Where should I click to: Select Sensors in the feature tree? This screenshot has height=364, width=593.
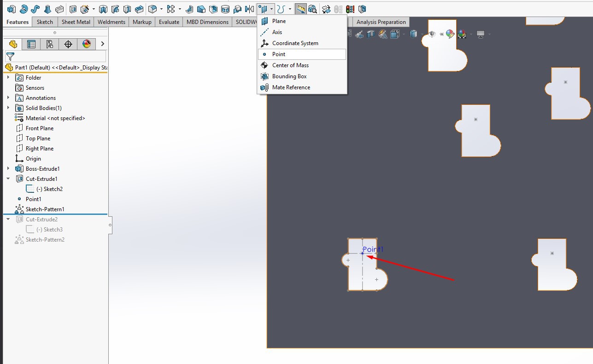pos(35,88)
